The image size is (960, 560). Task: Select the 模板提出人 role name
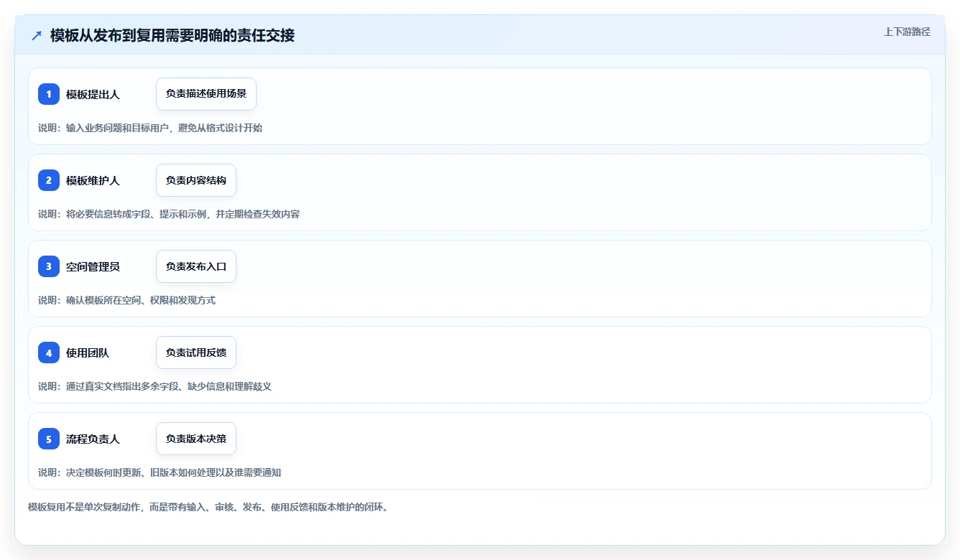coord(93,94)
